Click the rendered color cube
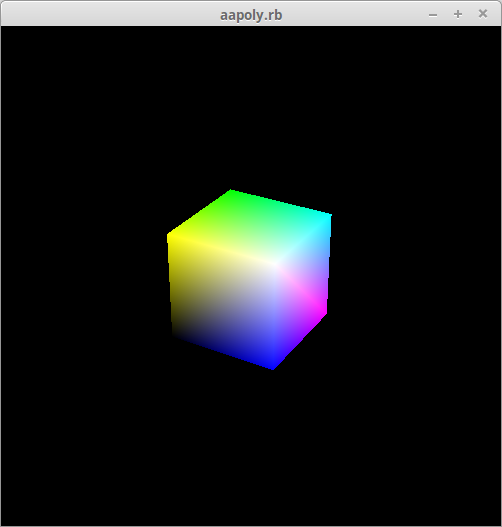The height and width of the screenshot is (527, 502). coord(249,280)
